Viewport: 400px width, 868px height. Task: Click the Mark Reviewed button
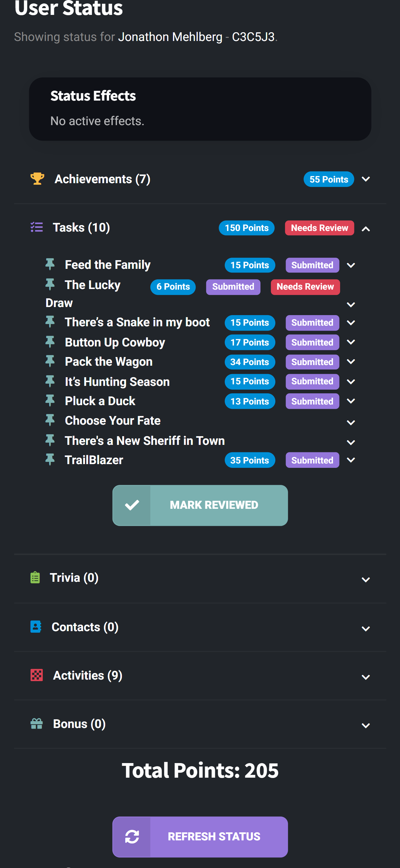(214, 505)
